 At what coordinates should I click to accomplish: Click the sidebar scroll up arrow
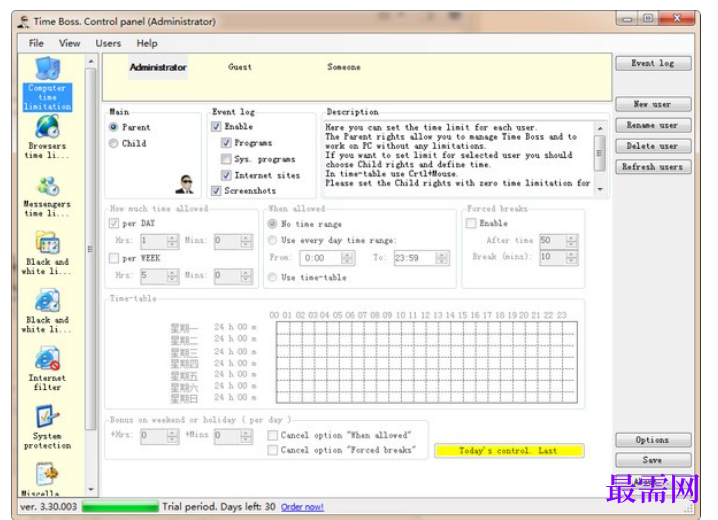pos(91,61)
